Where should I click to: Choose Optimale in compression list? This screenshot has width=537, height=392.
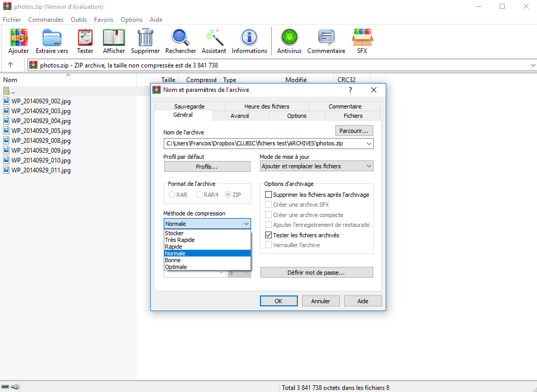tap(176, 267)
